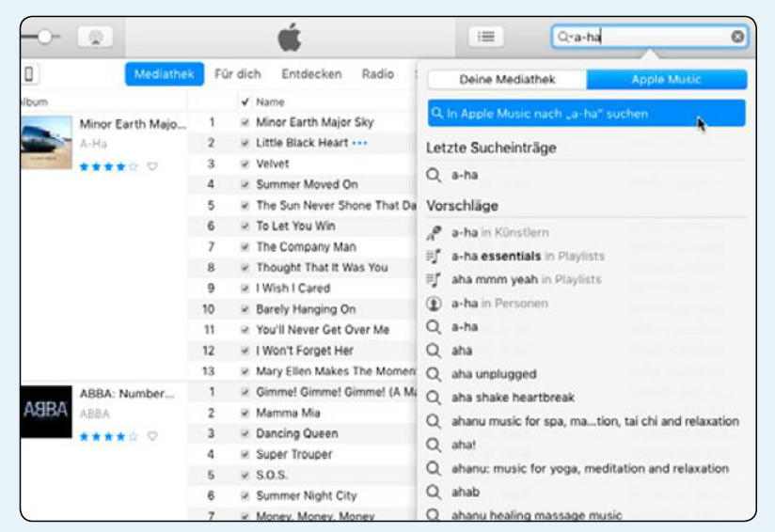Click the heart icon for ABBA Number Ones album

pos(152,436)
